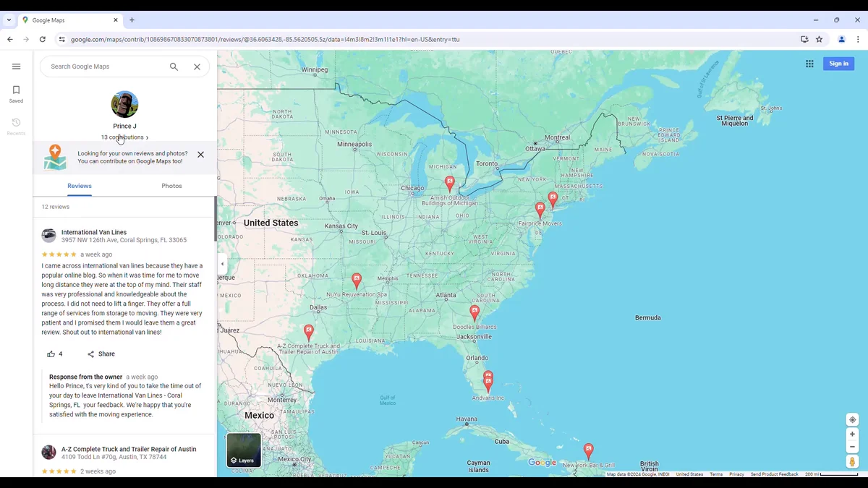868x488 pixels.
Task: Collapse the side panel arrow
Action: 222,264
